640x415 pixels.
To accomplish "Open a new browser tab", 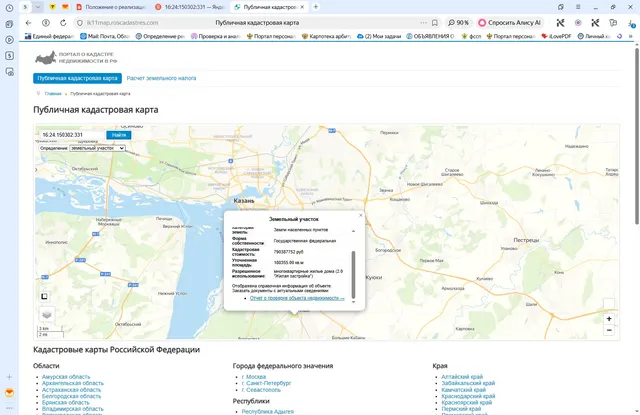I will pyautogui.click(x=316, y=7).
